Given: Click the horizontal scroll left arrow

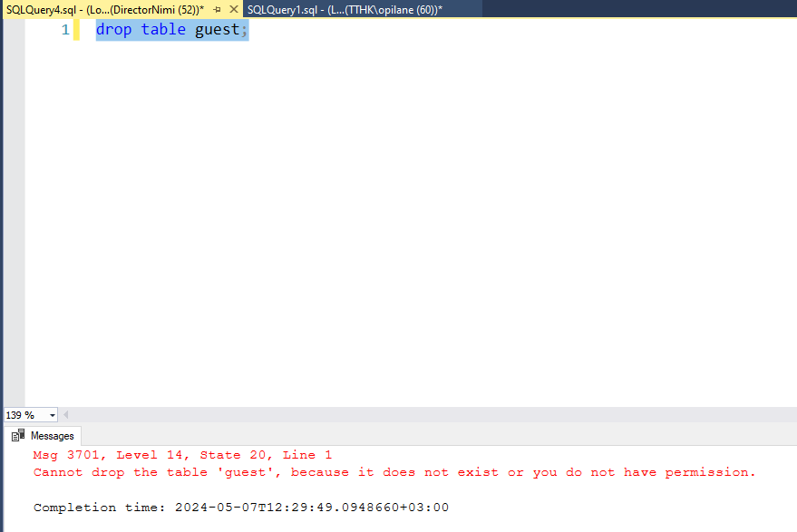Looking at the screenshot, I should click(66, 415).
